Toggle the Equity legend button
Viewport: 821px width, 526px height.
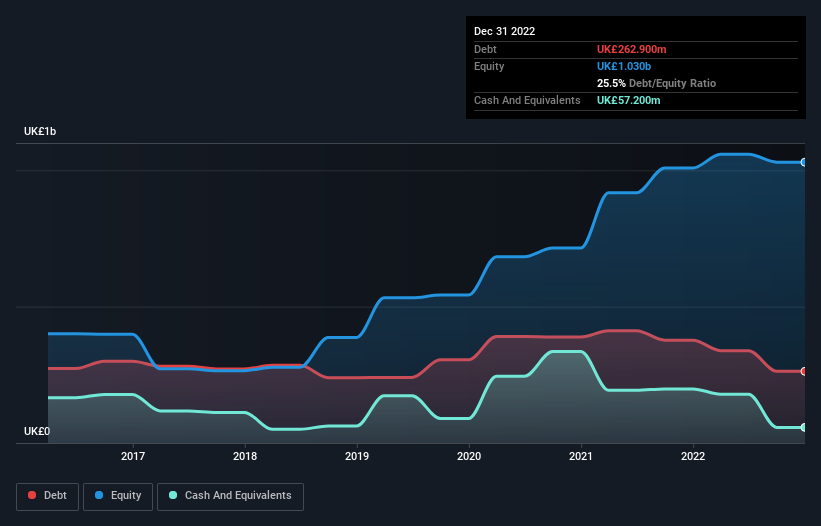118,496
